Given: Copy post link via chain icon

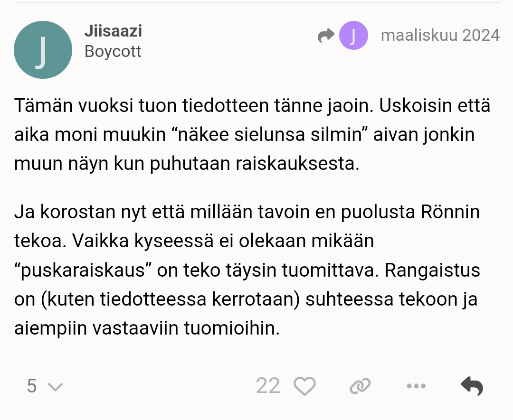Looking at the screenshot, I should tap(360, 386).
